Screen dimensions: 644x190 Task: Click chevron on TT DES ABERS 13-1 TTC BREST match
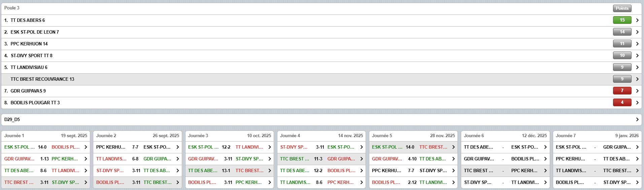click(x=270, y=170)
